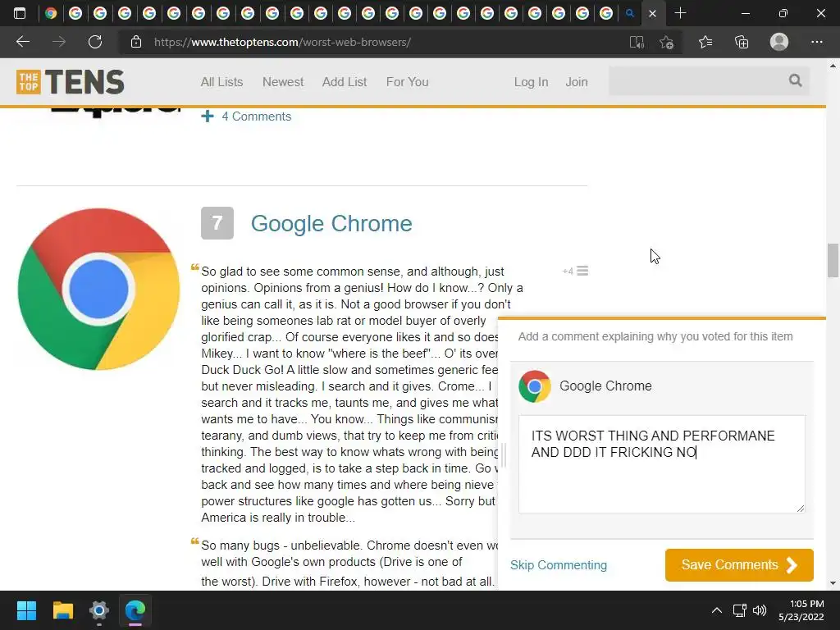
Task: Open immersive reader in address bar
Action: tap(637, 42)
